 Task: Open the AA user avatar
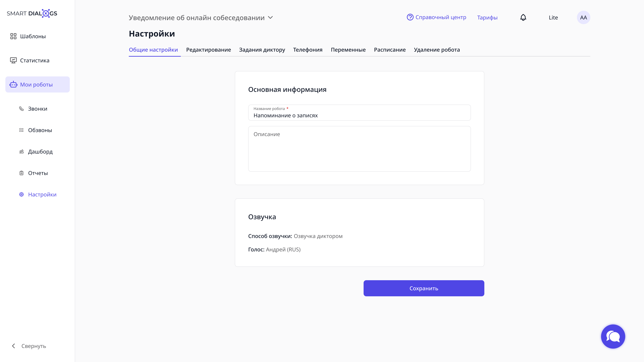583,17
